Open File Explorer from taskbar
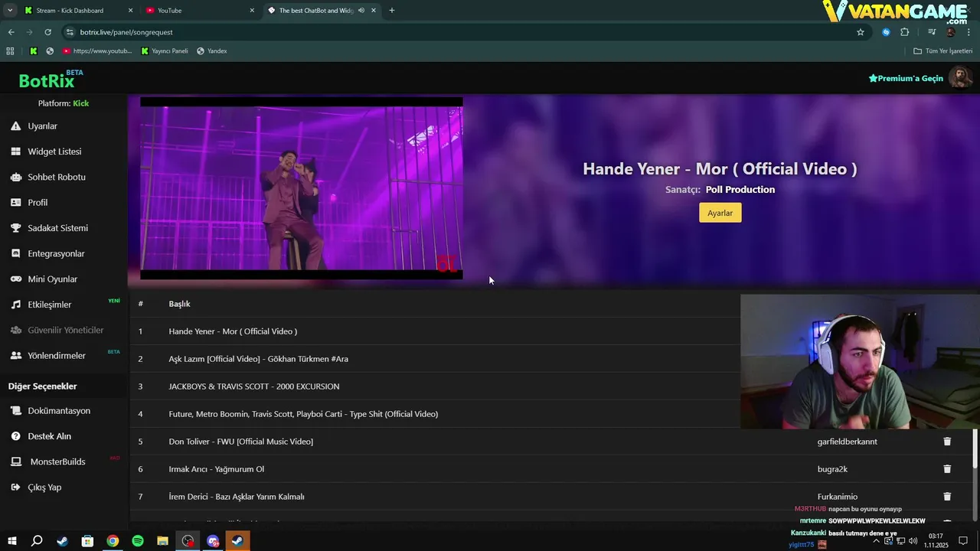Screen dimensions: 980x551 (162, 541)
